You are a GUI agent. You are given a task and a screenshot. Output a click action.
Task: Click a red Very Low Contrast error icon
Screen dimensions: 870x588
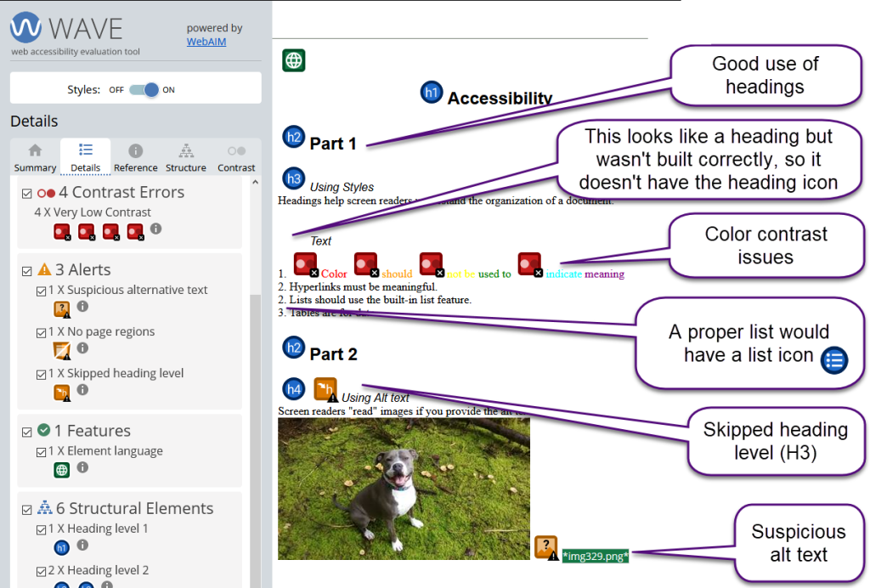coord(61,230)
